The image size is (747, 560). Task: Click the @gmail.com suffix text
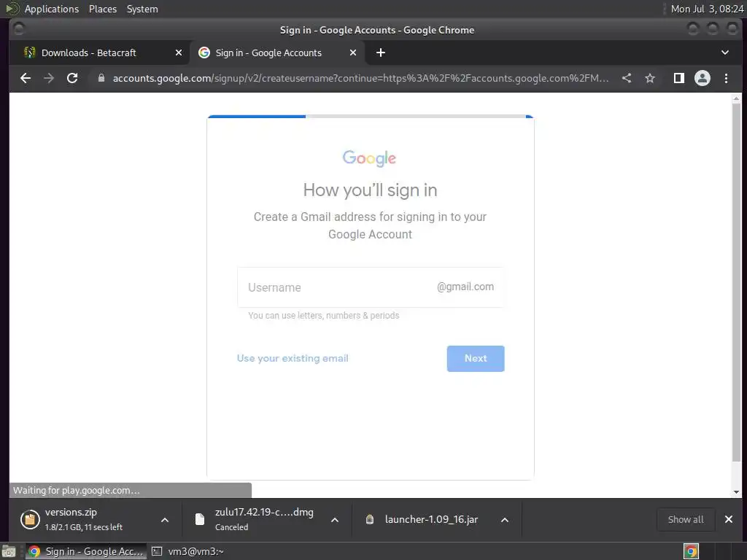point(465,287)
